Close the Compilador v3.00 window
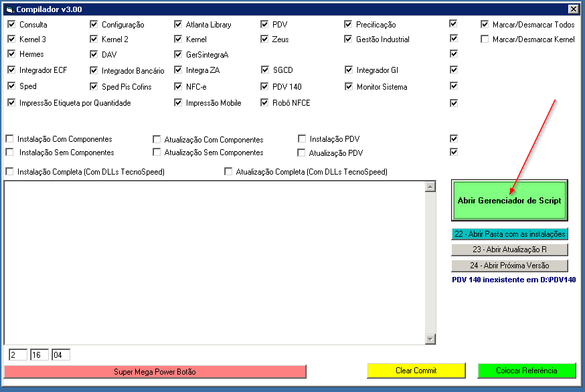Screen dimensions: 585x392 (574, 9)
